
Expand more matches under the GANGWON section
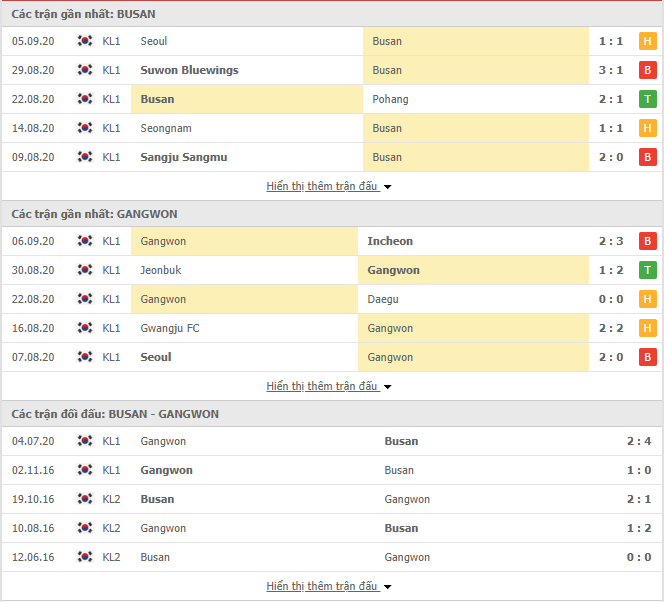(329, 386)
